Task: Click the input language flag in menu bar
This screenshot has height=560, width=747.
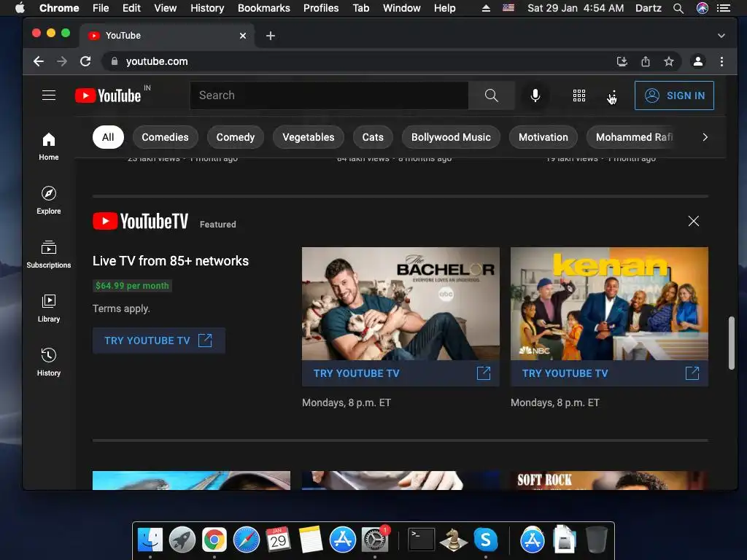Action: coord(508,8)
